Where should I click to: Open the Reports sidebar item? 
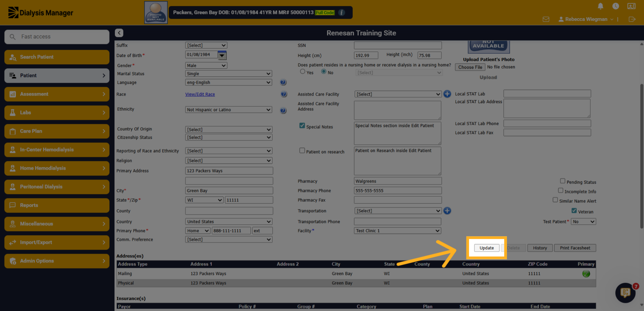click(x=57, y=205)
